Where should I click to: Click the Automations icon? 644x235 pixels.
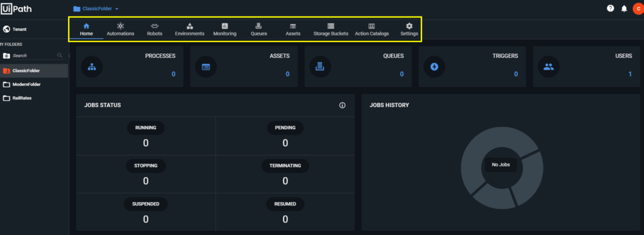point(120,26)
